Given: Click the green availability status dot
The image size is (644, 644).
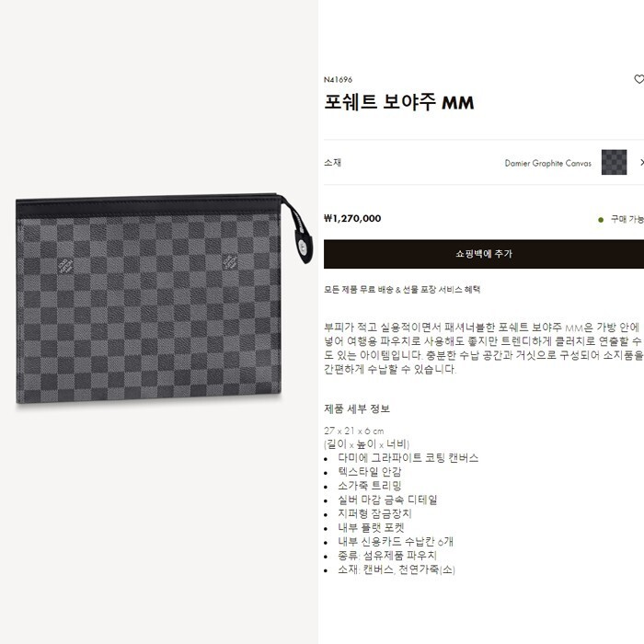Looking at the screenshot, I should [x=601, y=220].
